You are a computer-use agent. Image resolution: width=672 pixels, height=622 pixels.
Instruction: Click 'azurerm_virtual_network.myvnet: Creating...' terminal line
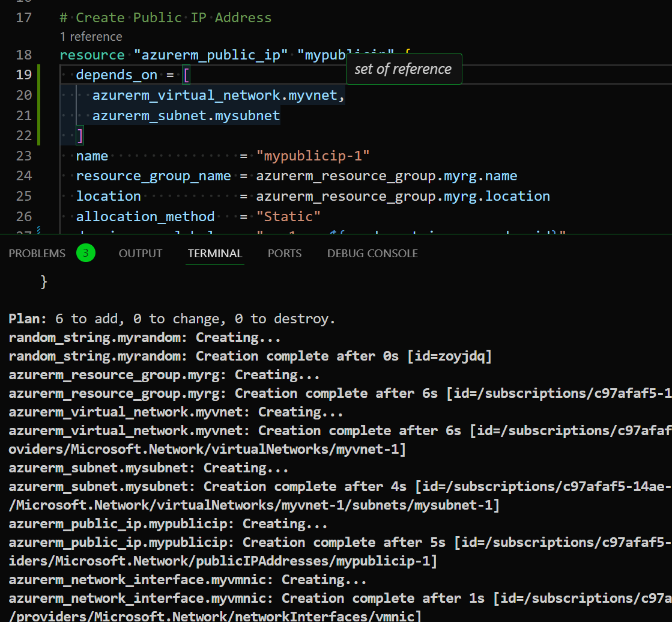[x=176, y=412]
